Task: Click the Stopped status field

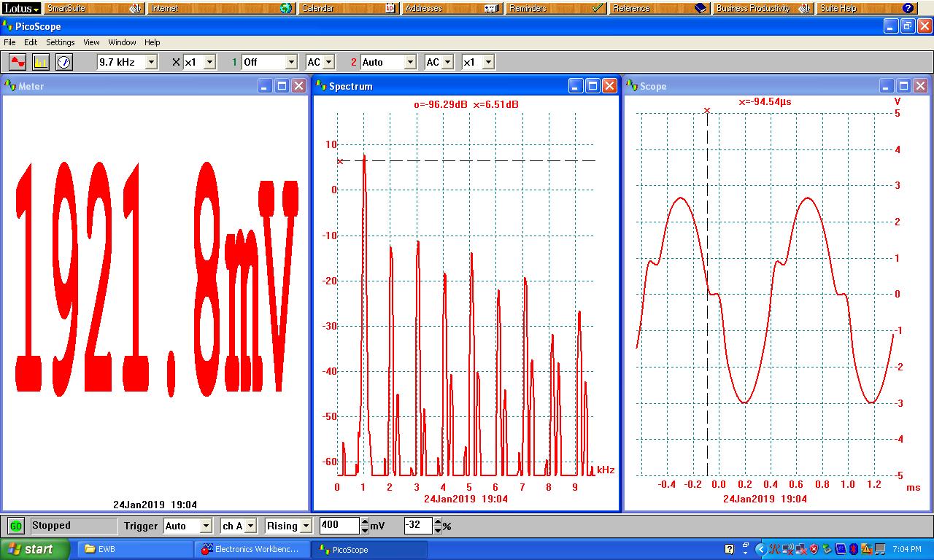Action: pos(74,526)
